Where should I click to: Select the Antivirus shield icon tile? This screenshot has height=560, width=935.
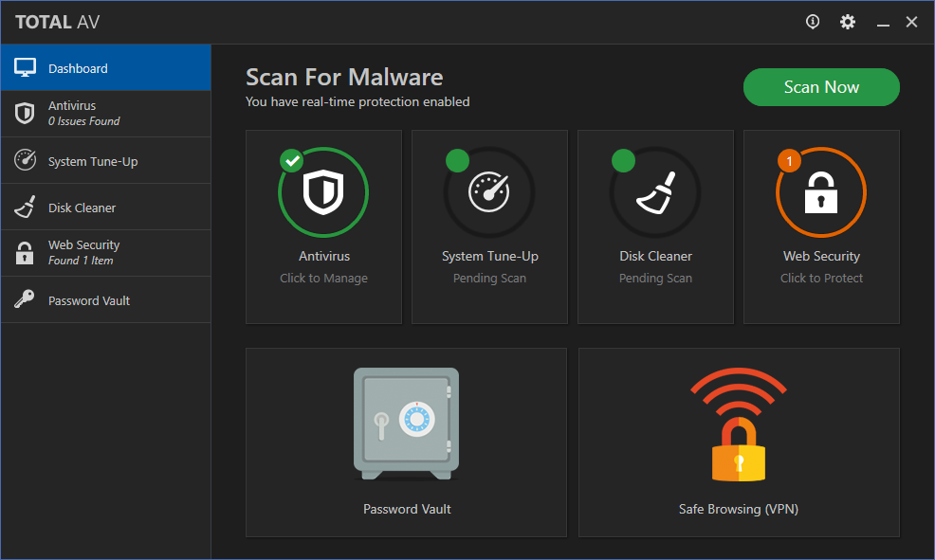(x=323, y=191)
